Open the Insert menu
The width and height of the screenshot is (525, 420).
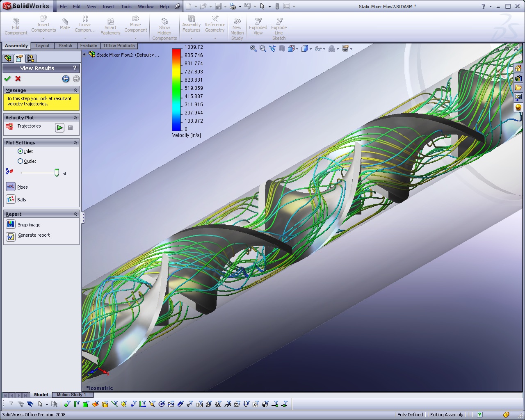pos(109,7)
